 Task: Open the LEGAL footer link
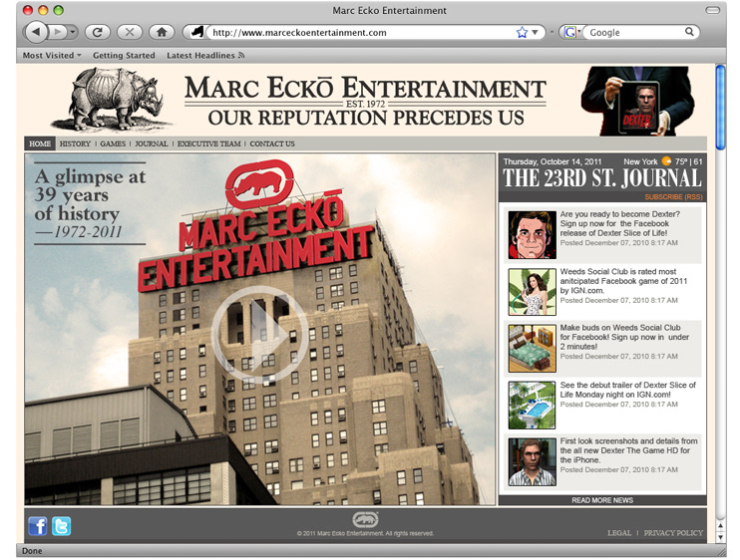pos(619,533)
